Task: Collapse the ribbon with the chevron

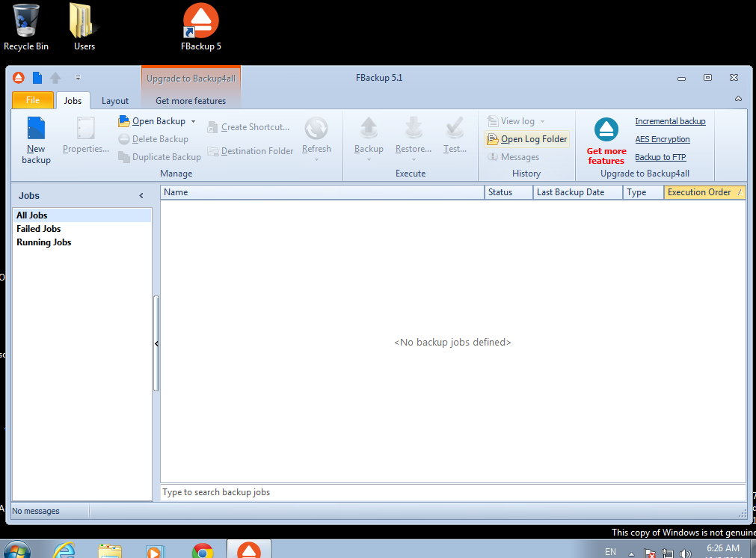Action: (x=738, y=99)
